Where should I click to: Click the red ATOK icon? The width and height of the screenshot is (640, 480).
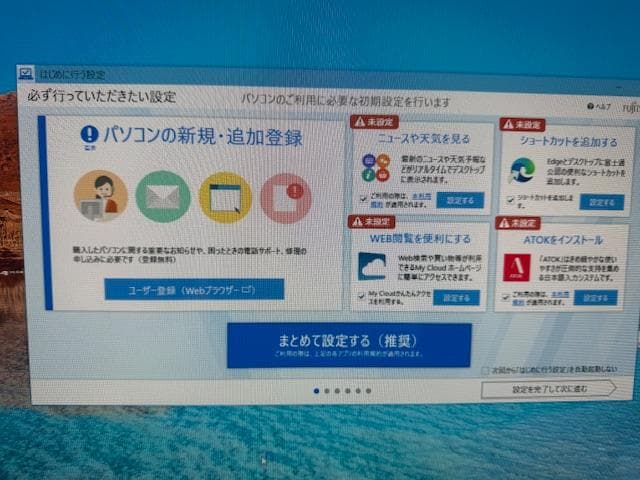(x=517, y=268)
